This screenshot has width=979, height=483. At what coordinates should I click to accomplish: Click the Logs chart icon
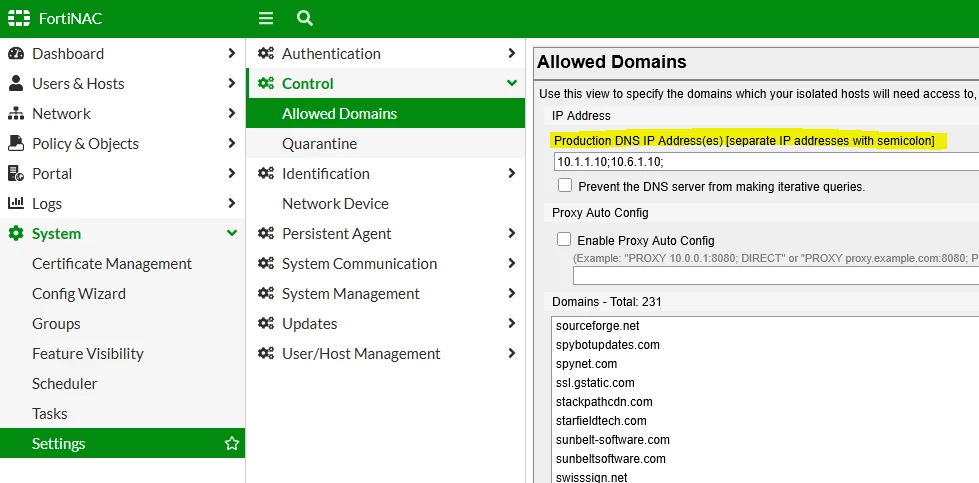(x=16, y=203)
